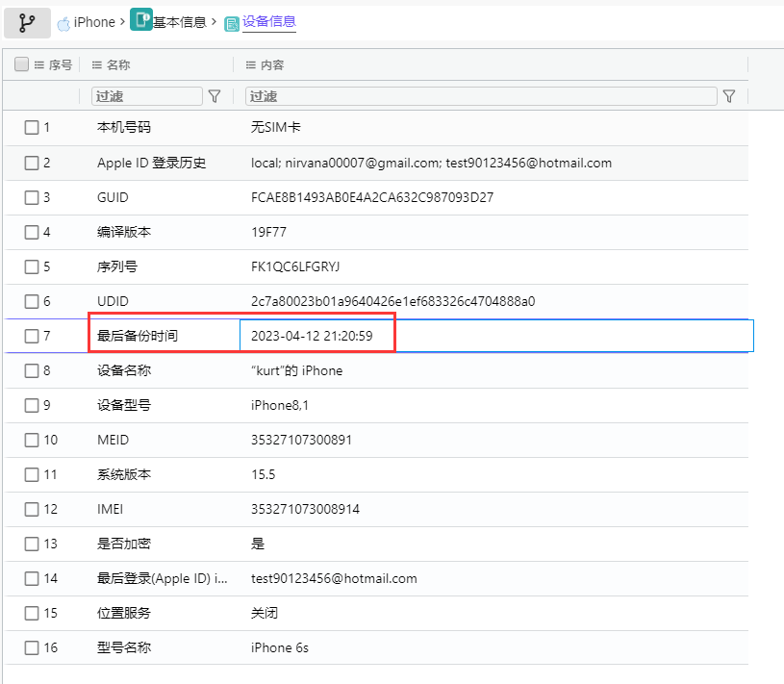Viewport: 784px width, 684px height.
Task: Check the box for row 1 本机号码
Action: (32, 128)
